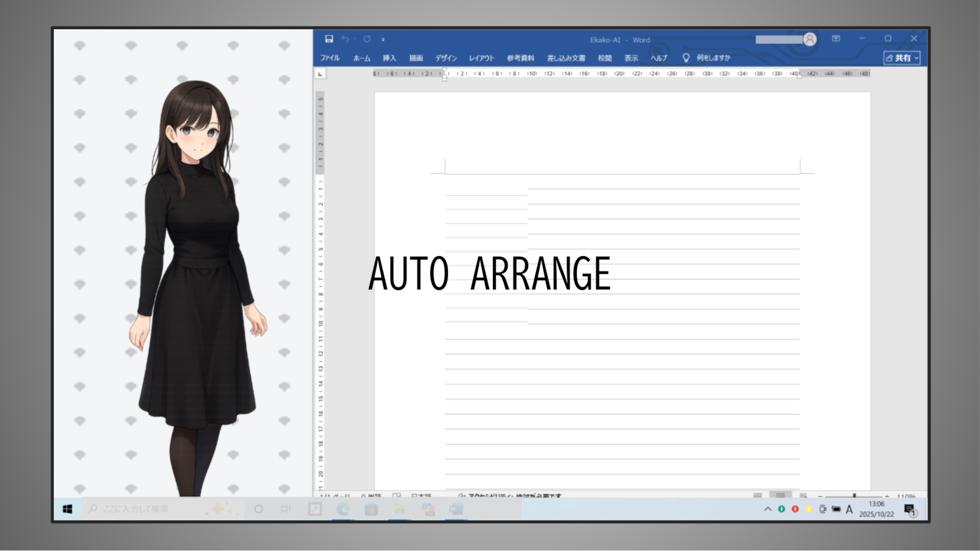Click the Ribbon Display Options icon
Viewport: 980px width, 551px height.
click(836, 39)
